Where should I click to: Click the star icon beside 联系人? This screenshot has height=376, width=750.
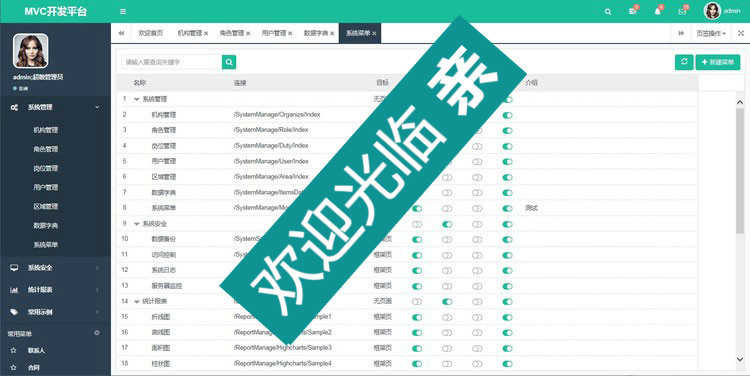[13, 350]
